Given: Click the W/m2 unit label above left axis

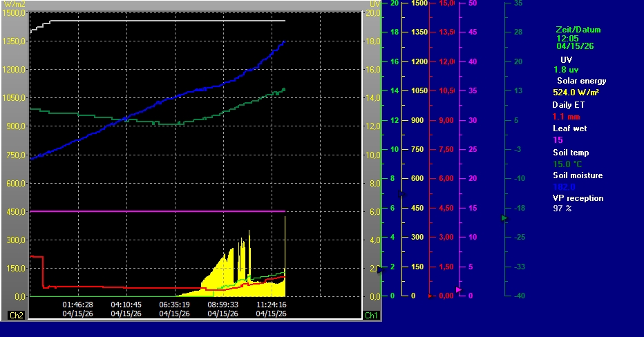Looking at the screenshot, I should click(14, 4).
